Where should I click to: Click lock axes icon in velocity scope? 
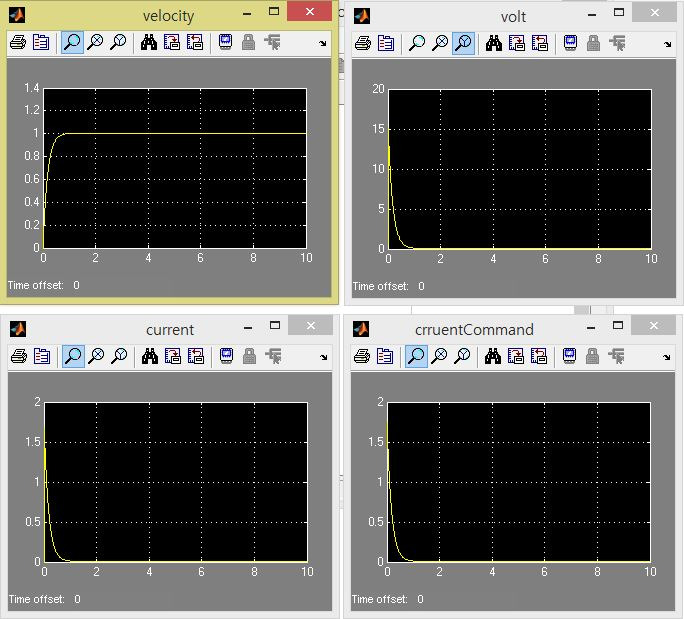[249, 42]
